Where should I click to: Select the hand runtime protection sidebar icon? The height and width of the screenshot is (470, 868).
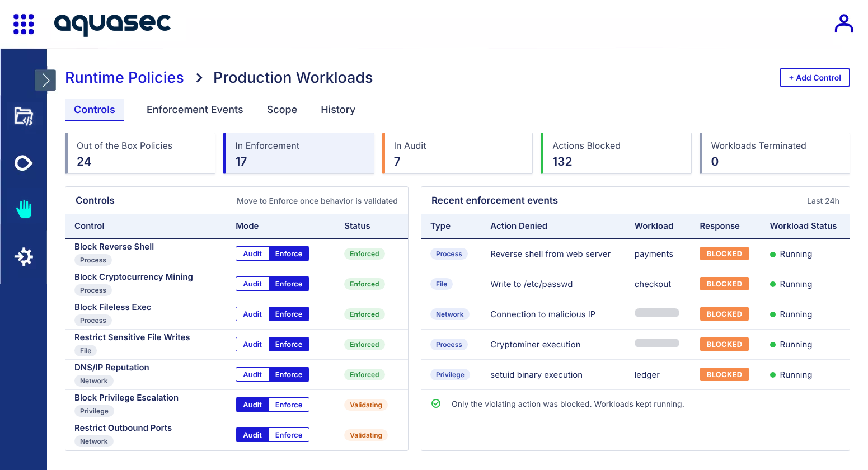coord(24,209)
